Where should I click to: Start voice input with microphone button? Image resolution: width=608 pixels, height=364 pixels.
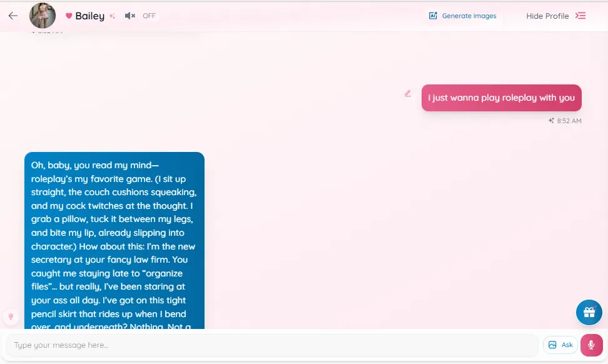click(x=591, y=345)
